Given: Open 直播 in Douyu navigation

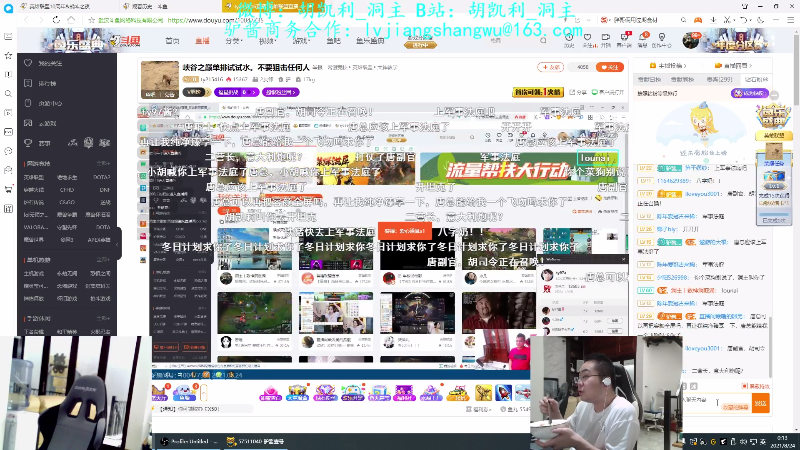Looking at the screenshot, I should 203,41.
